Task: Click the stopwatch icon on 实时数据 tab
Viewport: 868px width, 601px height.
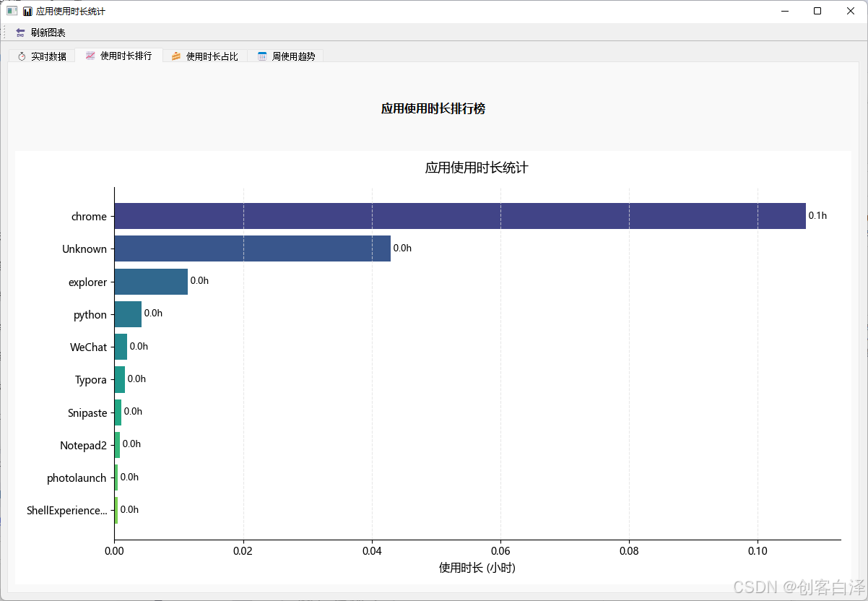Action: (x=22, y=56)
